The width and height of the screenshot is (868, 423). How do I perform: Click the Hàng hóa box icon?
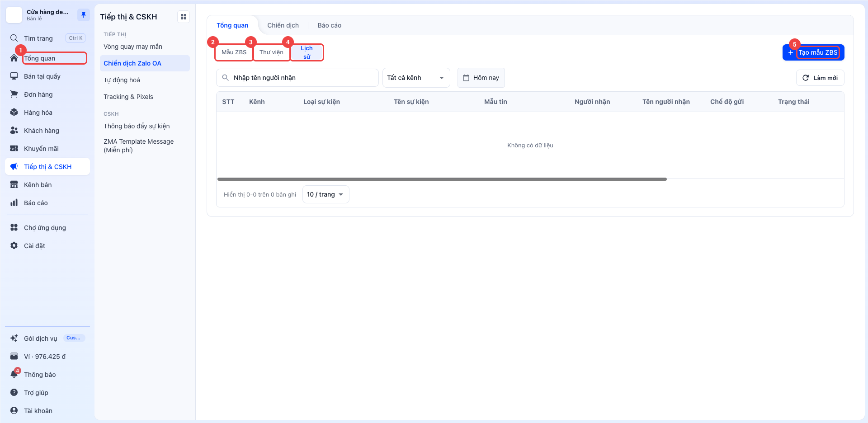pyautogui.click(x=14, y=113)
